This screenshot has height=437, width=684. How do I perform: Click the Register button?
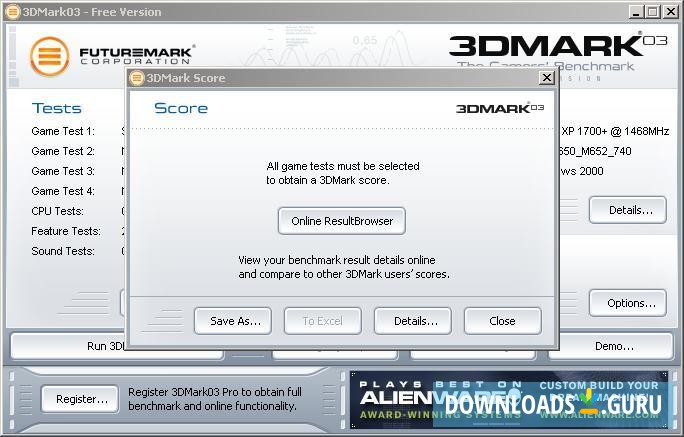pos(80,399)
